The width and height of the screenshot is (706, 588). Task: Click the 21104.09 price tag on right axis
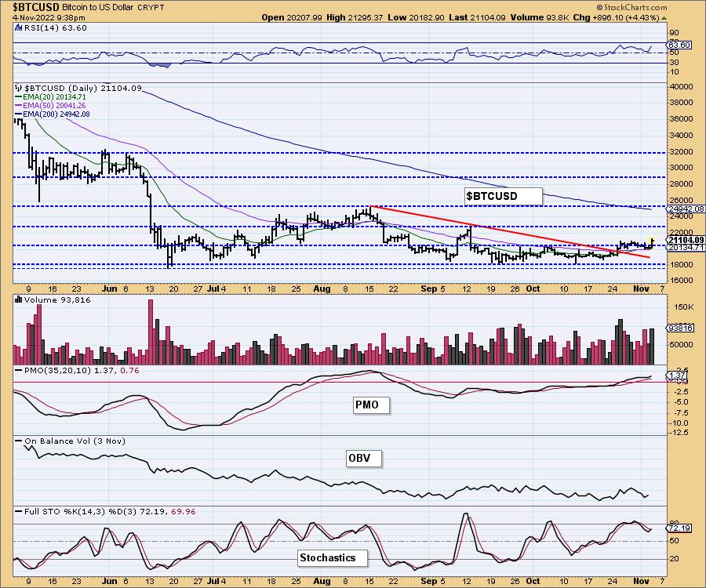coord(686,240)
